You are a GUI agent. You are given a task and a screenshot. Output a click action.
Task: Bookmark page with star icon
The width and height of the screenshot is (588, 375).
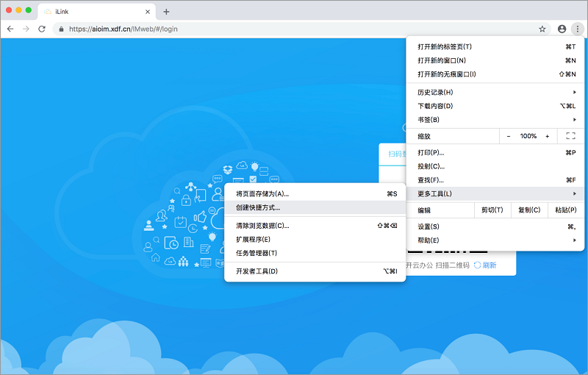[542, 29]
